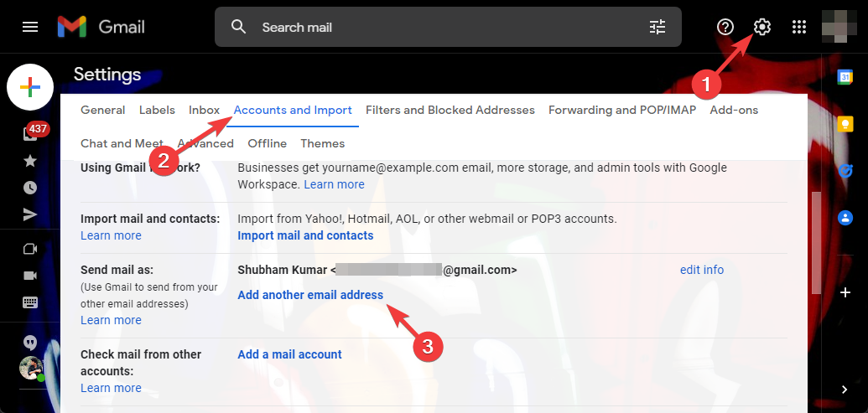Image resolution: width=868 pixels, height=413 pixels.
Task: Open Google Keep side panel icon
Action: 845,124
